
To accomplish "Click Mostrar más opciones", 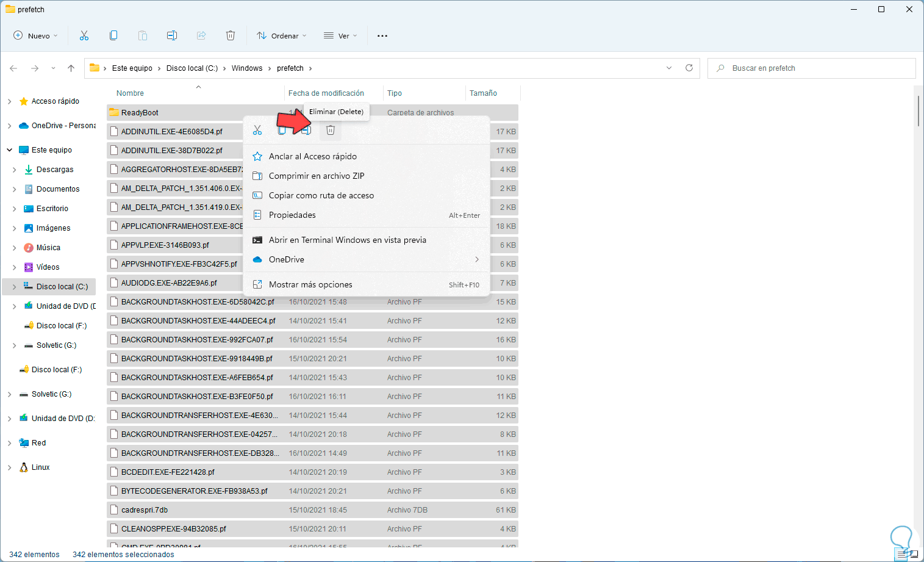I will point(367,284).
